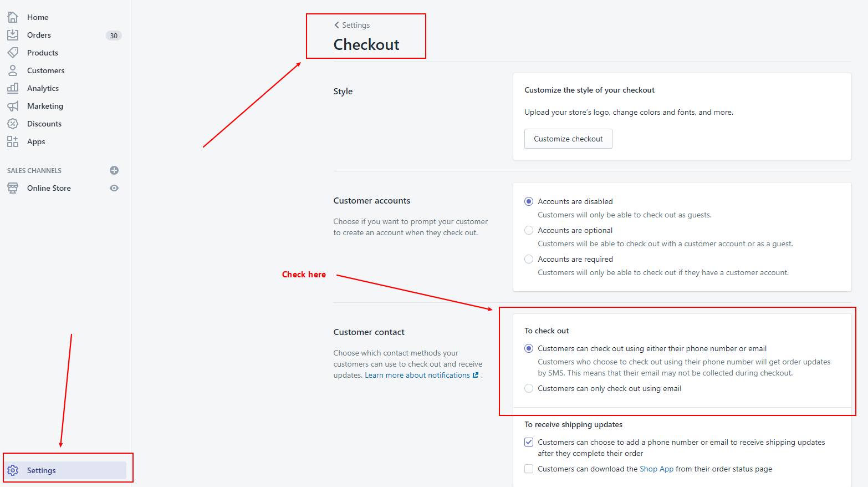This screenshot has height=487, width=868.
Task: Uncheck shipping updates phone or email checkbox
Action: point(529,442)
